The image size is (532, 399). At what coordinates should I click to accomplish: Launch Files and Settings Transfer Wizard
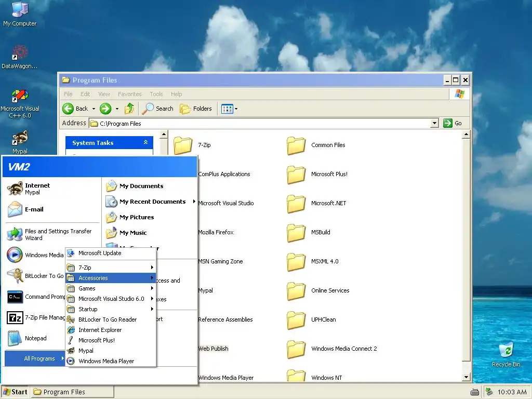point(52,234)
